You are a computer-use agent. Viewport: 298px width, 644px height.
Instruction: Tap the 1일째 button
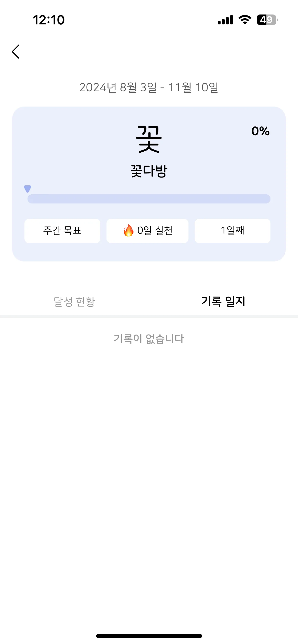tap(233, 231)
